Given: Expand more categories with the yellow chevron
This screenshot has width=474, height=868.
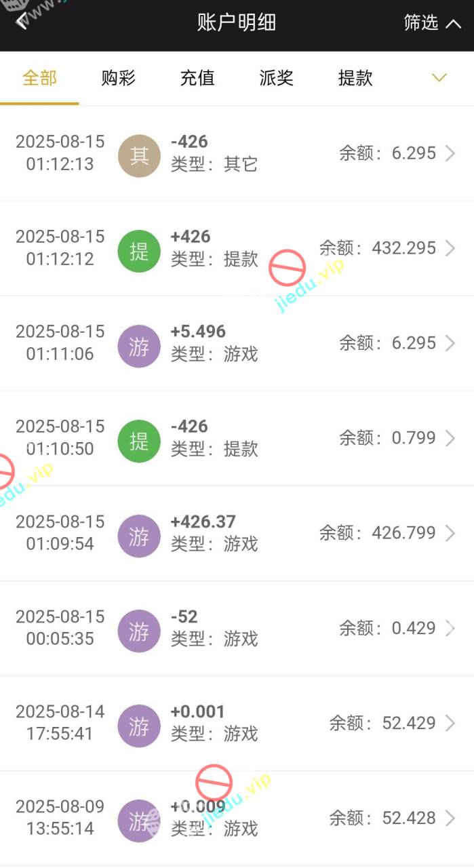Looking at the screenshot, I should (439, 78).
